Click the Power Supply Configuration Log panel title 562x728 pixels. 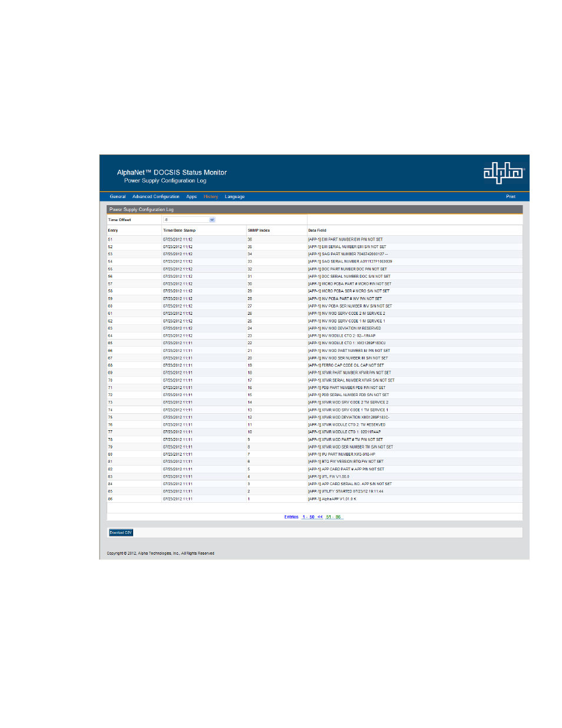(x=141, y=209)
